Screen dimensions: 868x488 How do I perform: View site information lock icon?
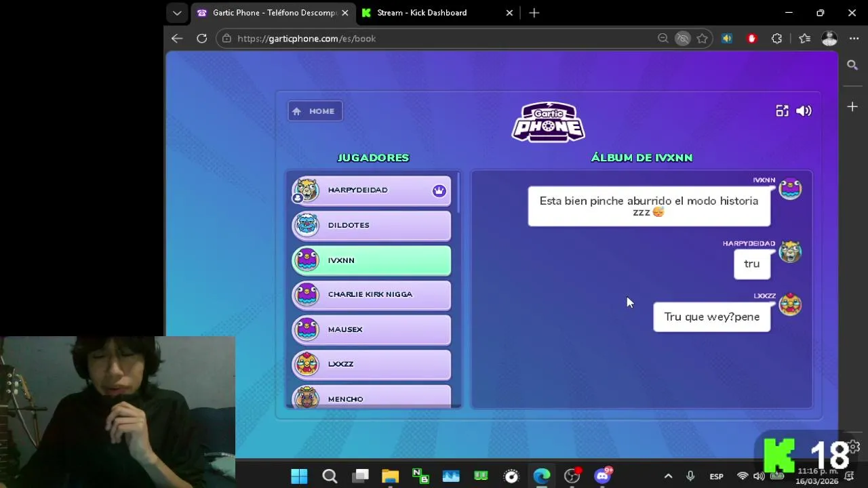pos(227,39)
